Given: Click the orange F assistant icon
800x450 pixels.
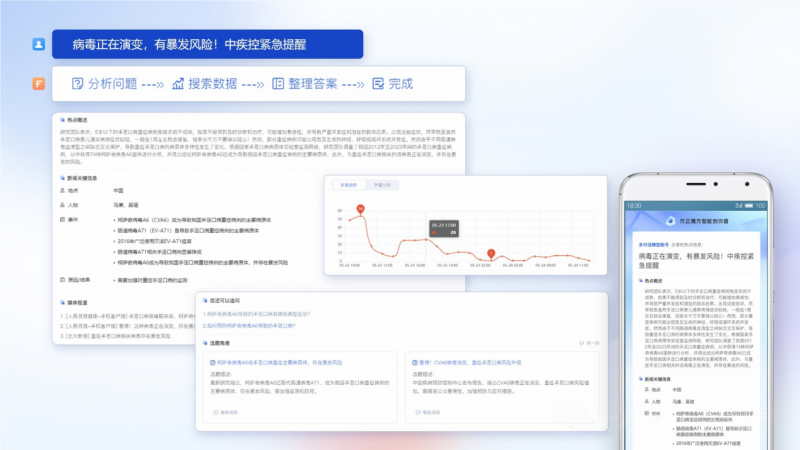Looking at the screenshot, I should click(38, 84).
